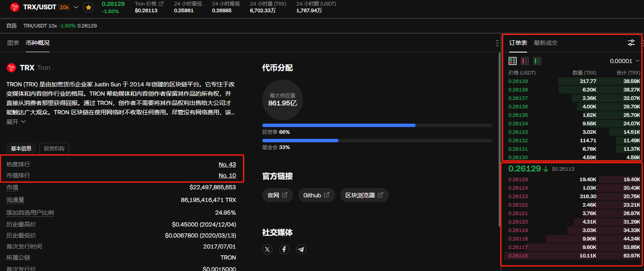Expand the TRON description with 展开
This screenshot has height=271, width=644.
tap(16, 122)
